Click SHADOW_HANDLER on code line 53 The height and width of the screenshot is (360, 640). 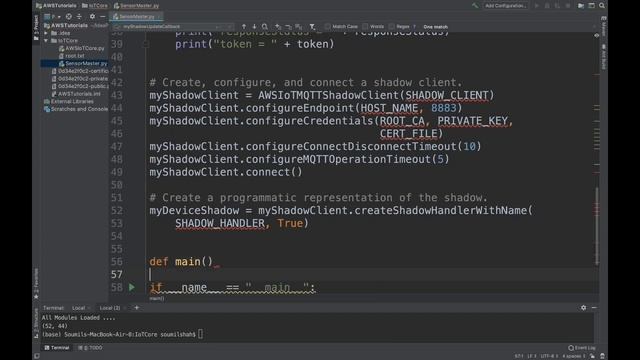220,223
